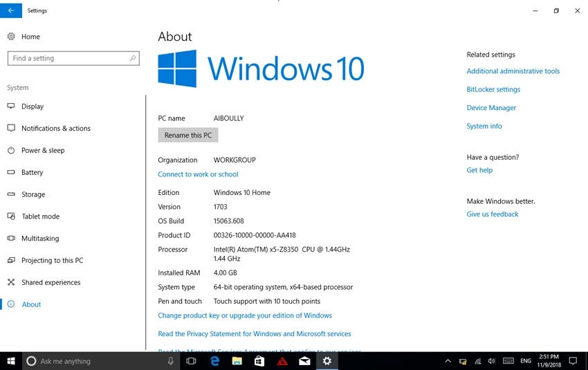Select the Tablet mode icon

click(x=11, y=216)
